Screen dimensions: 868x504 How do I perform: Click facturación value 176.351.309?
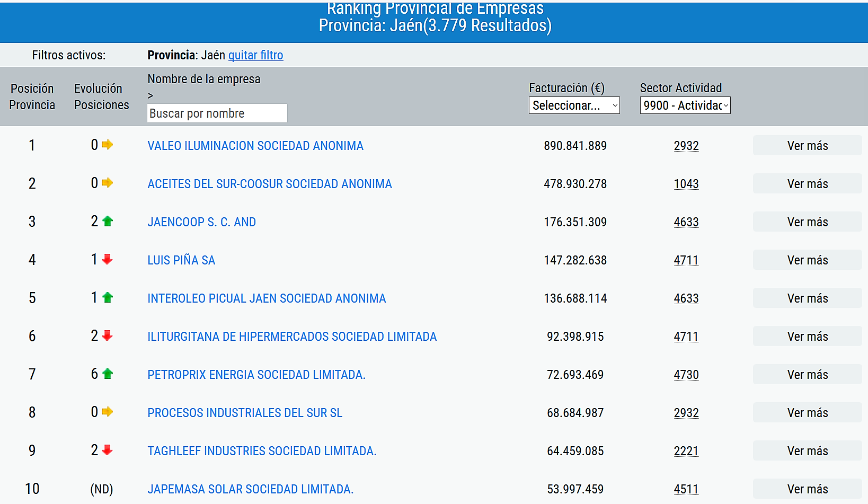[x=575, y=222]
